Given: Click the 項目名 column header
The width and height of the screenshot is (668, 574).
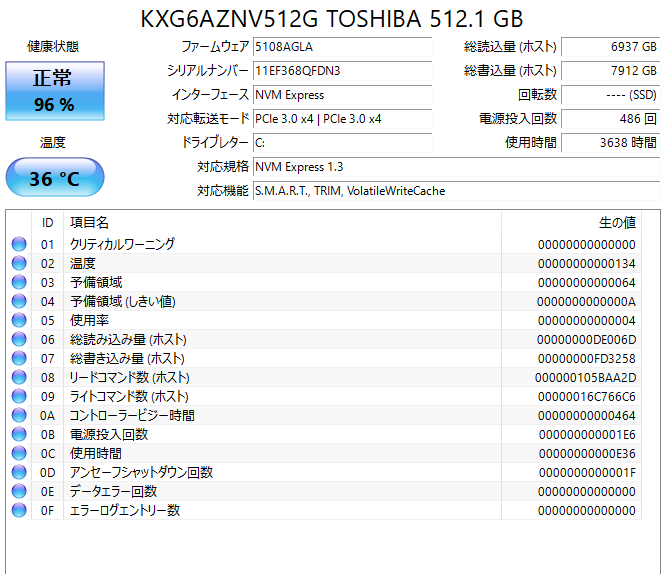Looking at the screenshot, I should pos(280,222).
